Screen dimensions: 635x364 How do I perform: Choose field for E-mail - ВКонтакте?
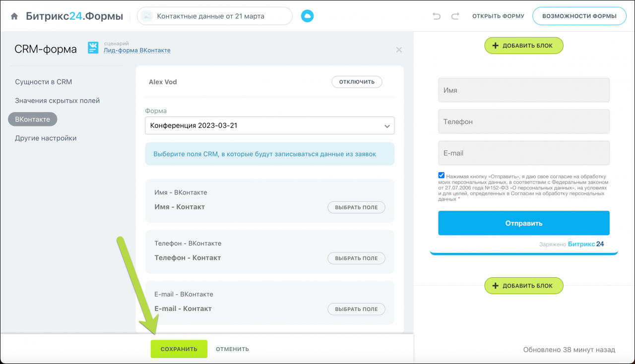click(x=356, y=309)
